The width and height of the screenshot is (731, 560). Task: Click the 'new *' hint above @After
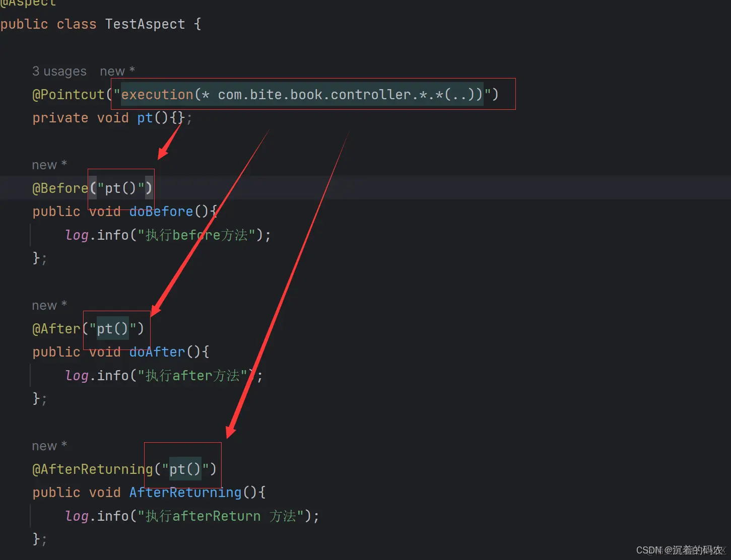[x=49, y=306]
